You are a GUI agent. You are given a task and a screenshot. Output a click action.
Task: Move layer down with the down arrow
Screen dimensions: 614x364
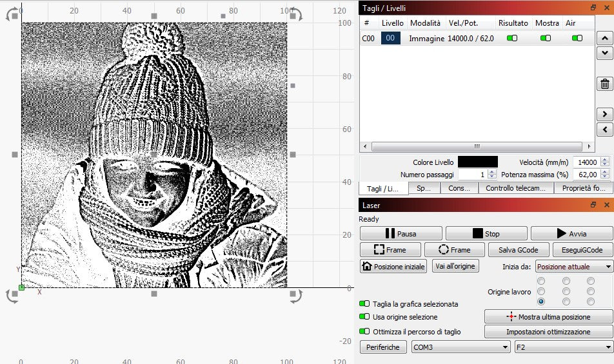[x=604, y=53]
